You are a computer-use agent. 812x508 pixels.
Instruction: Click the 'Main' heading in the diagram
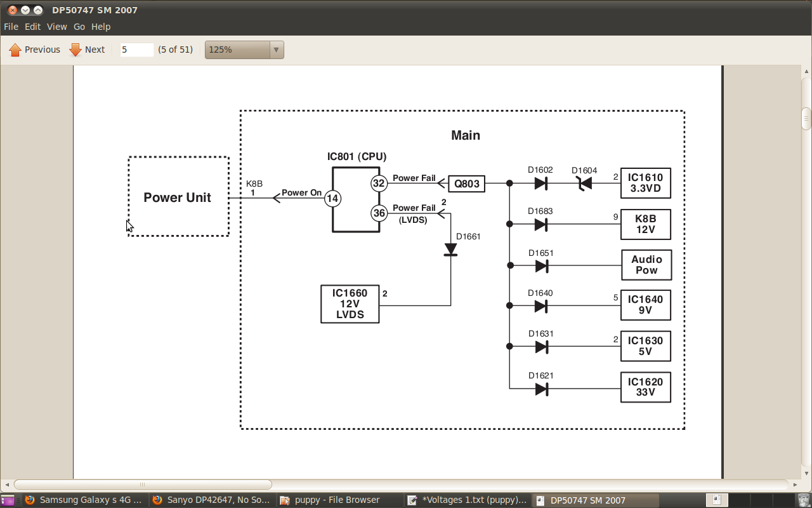[466, 135]
